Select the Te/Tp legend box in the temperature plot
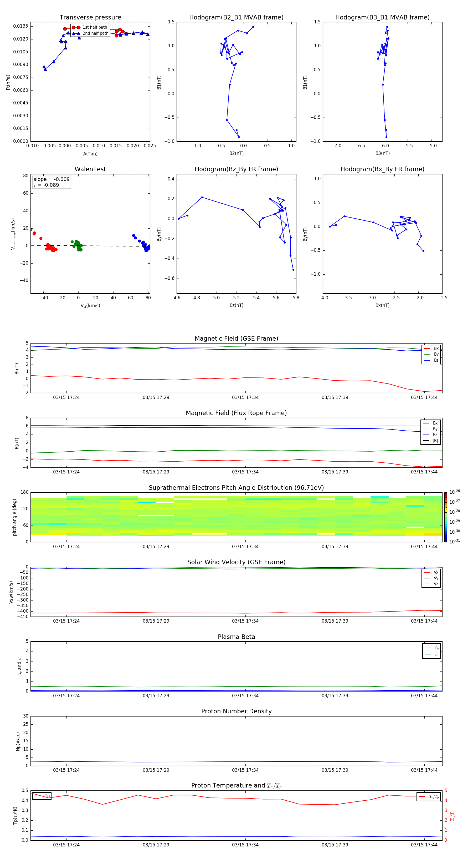The height and width of the screenshot is (868, 473). coord(429,796)
